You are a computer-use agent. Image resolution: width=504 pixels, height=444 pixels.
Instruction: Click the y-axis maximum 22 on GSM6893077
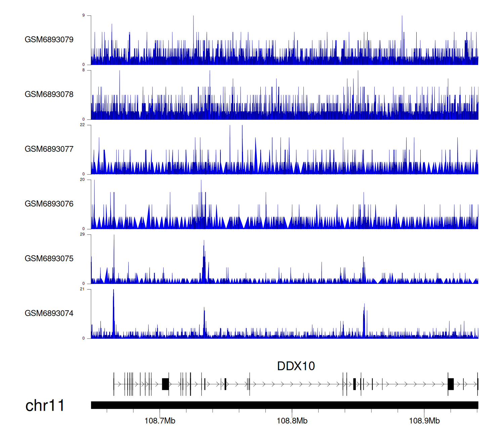[82, 125]
